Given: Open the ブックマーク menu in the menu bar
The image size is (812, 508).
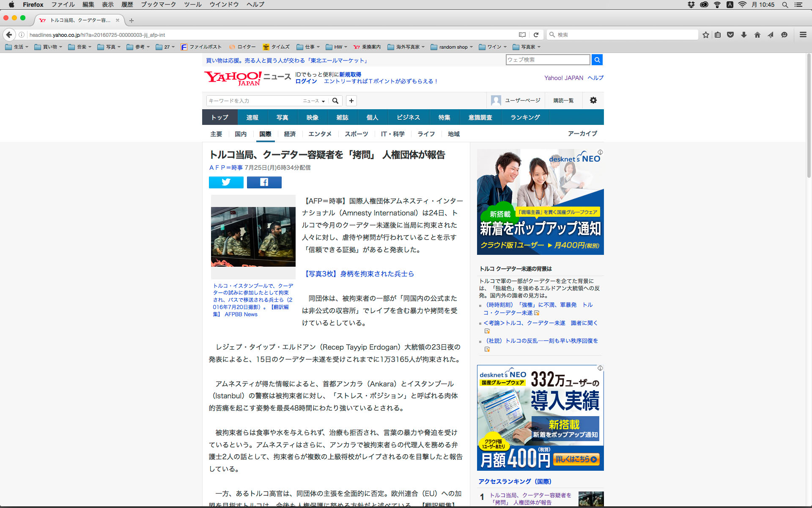Looking at the screenshot, I should tap(158, 5).
